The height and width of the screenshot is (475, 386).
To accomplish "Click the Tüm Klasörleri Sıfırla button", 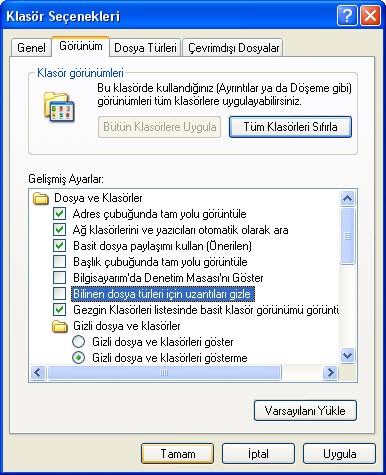I will point(290,127).
